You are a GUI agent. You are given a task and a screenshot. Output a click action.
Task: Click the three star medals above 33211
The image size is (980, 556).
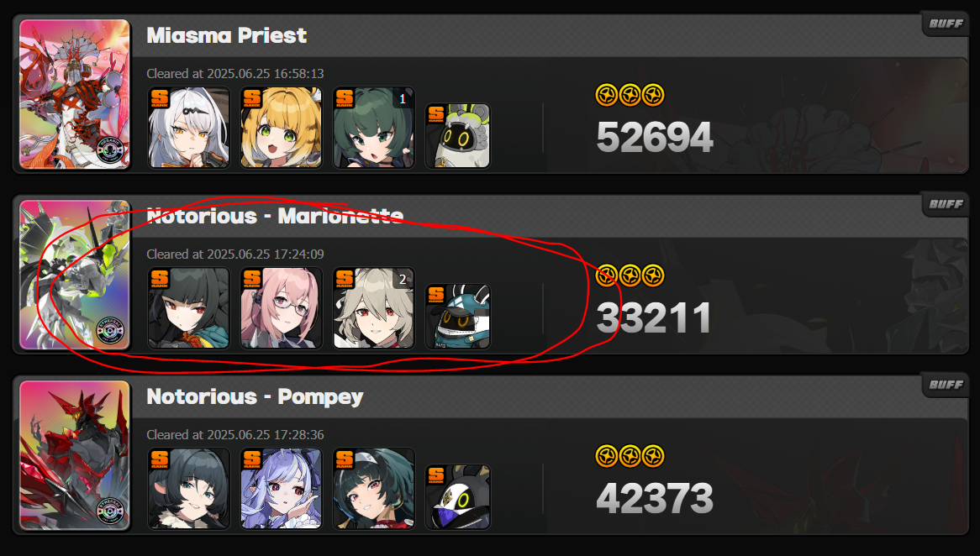pyautogui.click(x=630, y=275)
